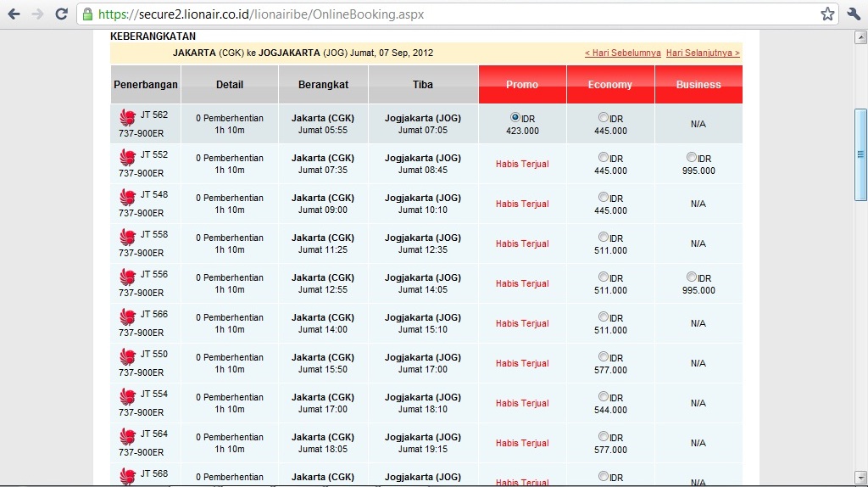Viewport: 868px width, 487px height.
Task: Click the Economy column header
Action: pyautogui.click(x=610, y=84)
